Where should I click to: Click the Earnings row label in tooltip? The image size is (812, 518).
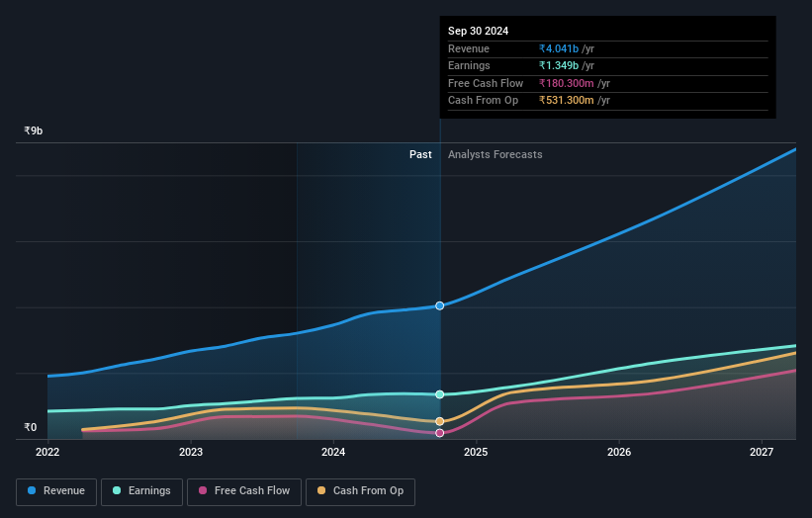coord(469,65)
